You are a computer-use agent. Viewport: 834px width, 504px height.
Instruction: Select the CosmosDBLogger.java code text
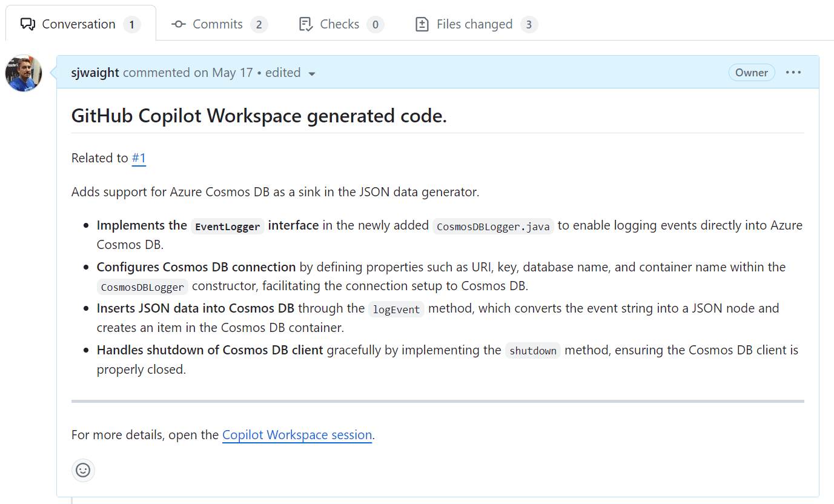(x=493, y=227)
